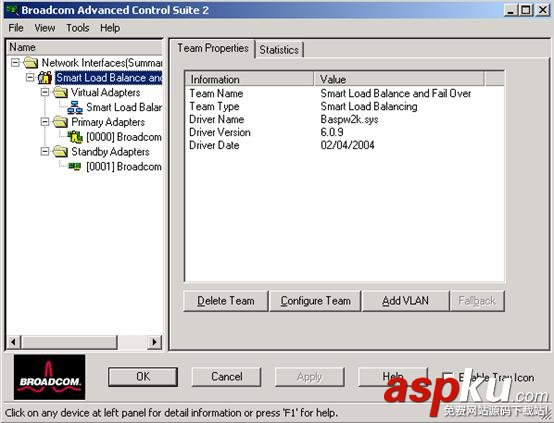Viewport: 554px width, 423px height.
Task: Select the Virtual Adapters tree item
Action: point(105,93)
